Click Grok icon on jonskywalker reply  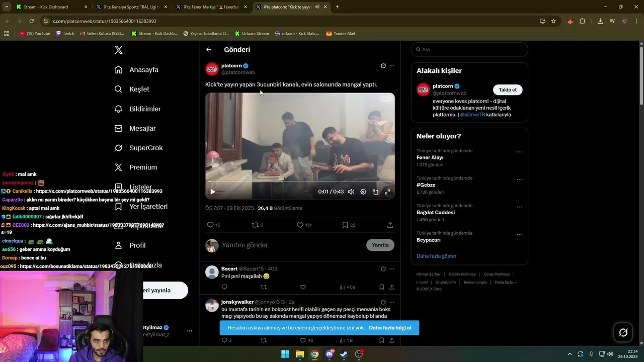point(383,302)
